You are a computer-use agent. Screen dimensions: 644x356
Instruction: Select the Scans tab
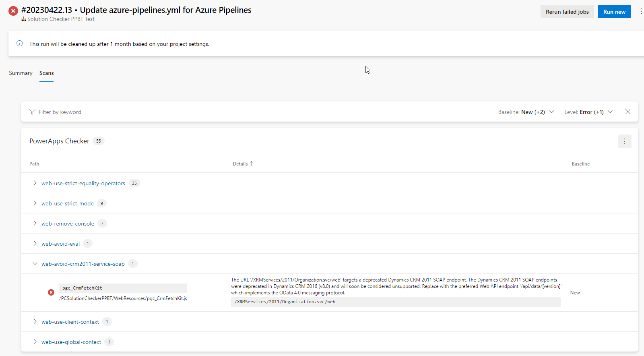[x=46, y=73]
